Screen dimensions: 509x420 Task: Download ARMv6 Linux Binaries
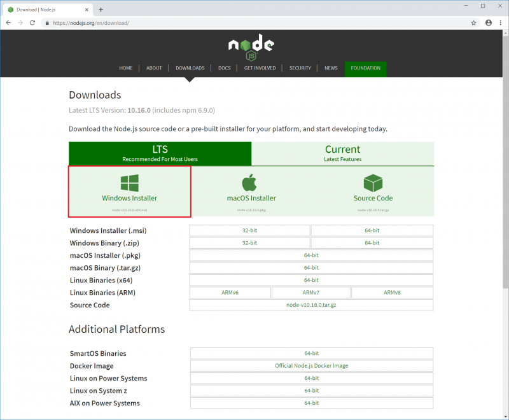click(x=230, y=293)
